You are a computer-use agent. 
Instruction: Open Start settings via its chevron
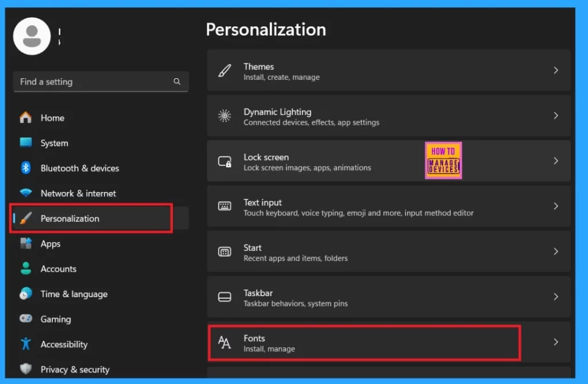(x=556, y=251)
